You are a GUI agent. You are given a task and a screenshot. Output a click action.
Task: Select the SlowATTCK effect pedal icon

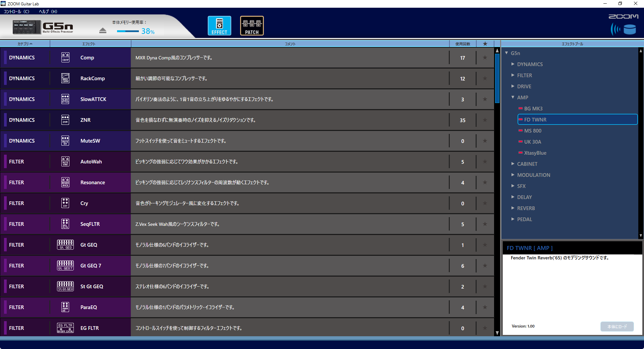coord(65,99)
